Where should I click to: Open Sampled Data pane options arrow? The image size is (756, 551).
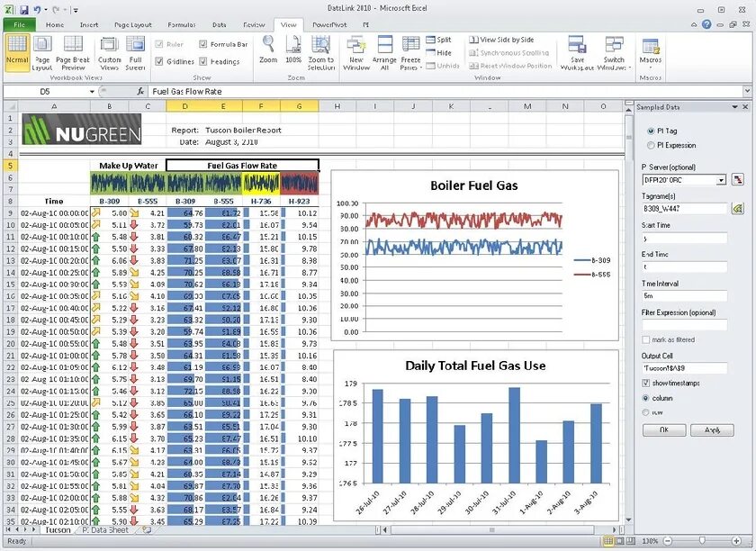[734, 106]
